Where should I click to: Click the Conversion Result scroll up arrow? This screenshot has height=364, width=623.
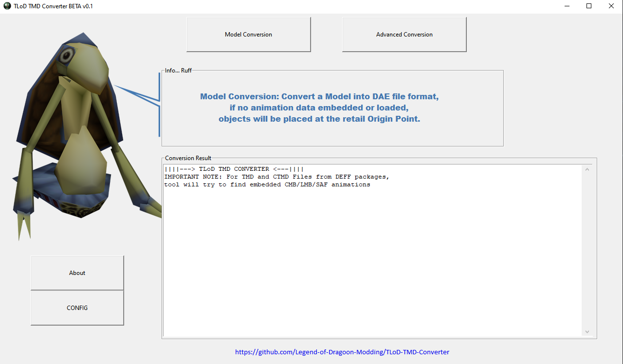click(587, 169)
